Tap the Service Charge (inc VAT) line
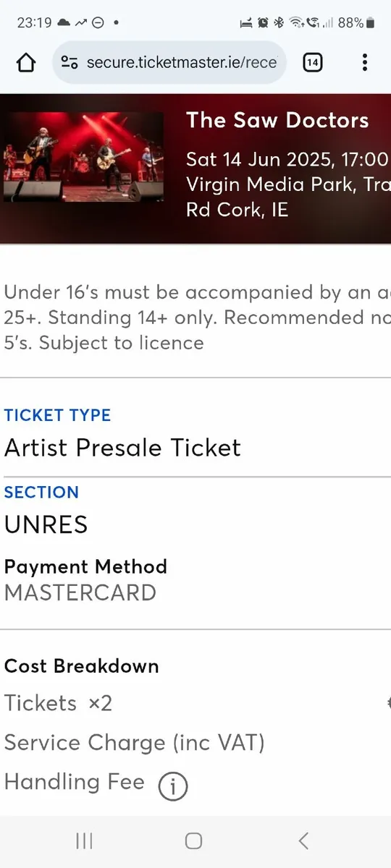Viewport: 391px width, 868px height. coord(135,743)
